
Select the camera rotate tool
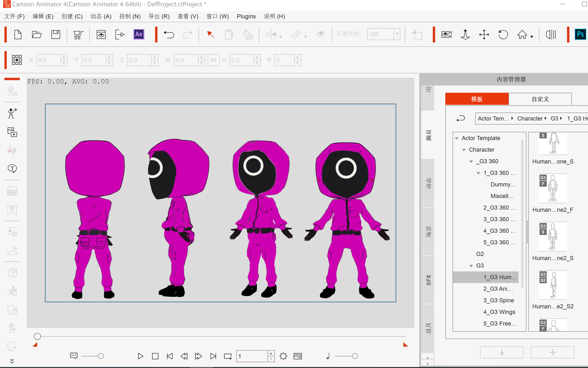503,35
